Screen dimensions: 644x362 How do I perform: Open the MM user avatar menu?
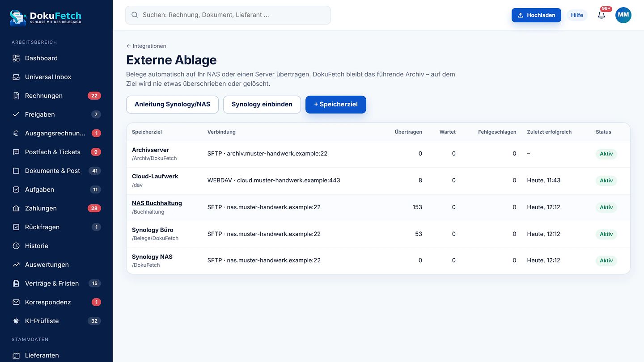(x=623, y=15)
